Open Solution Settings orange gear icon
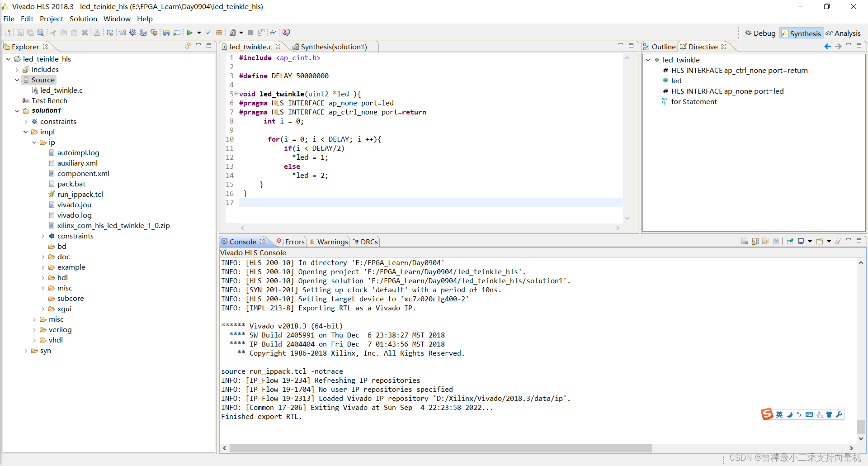 click(154, 33)
